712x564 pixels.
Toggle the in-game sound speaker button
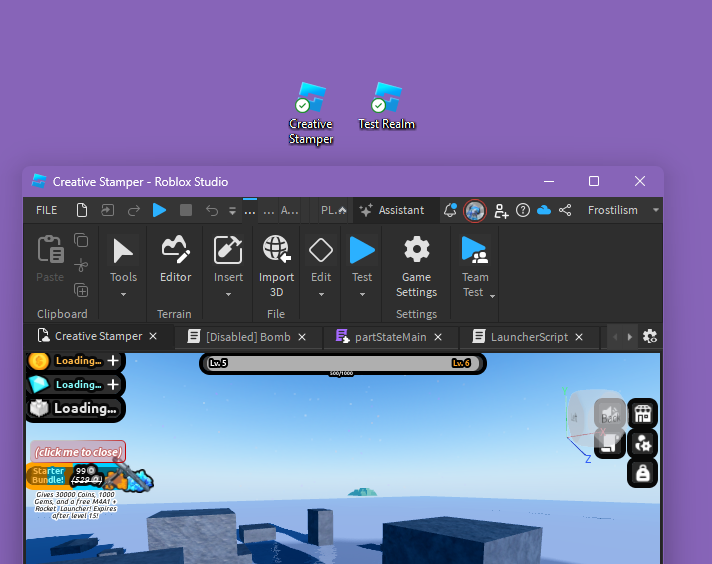pos(609,414)
